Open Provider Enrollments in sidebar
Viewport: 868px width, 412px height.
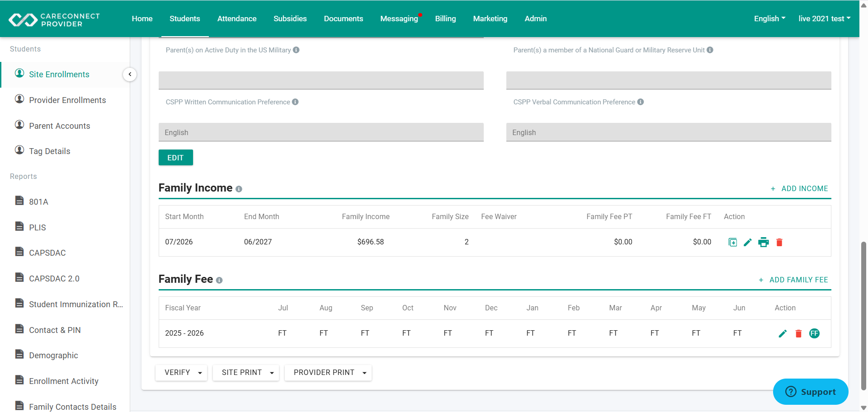tap(67, 100)
